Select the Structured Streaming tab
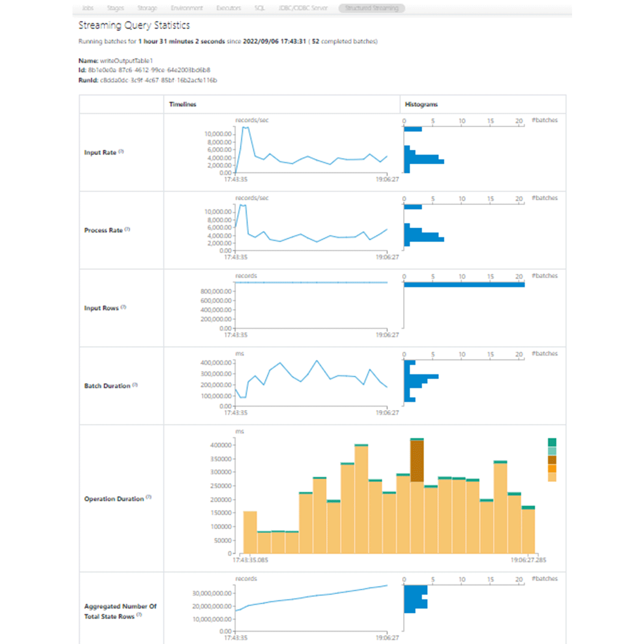Image resolution: width=644 pixels, height=644 pixels. pyautogui.click(x=372, y=8)
